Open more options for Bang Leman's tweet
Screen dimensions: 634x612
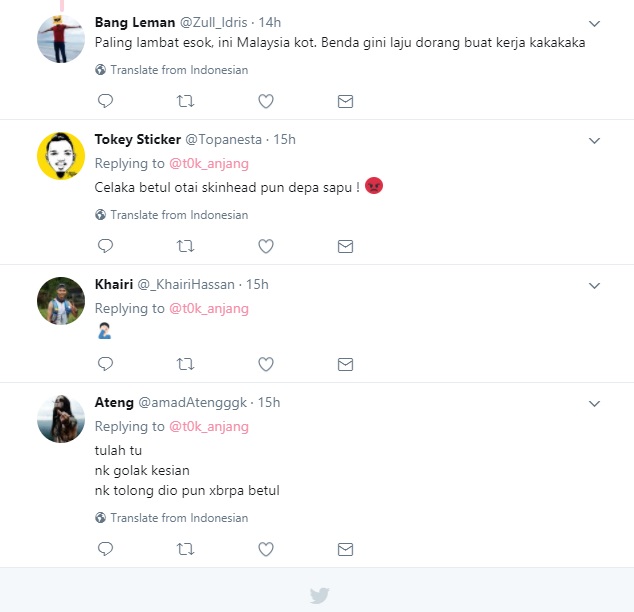[x=594, y=23]
